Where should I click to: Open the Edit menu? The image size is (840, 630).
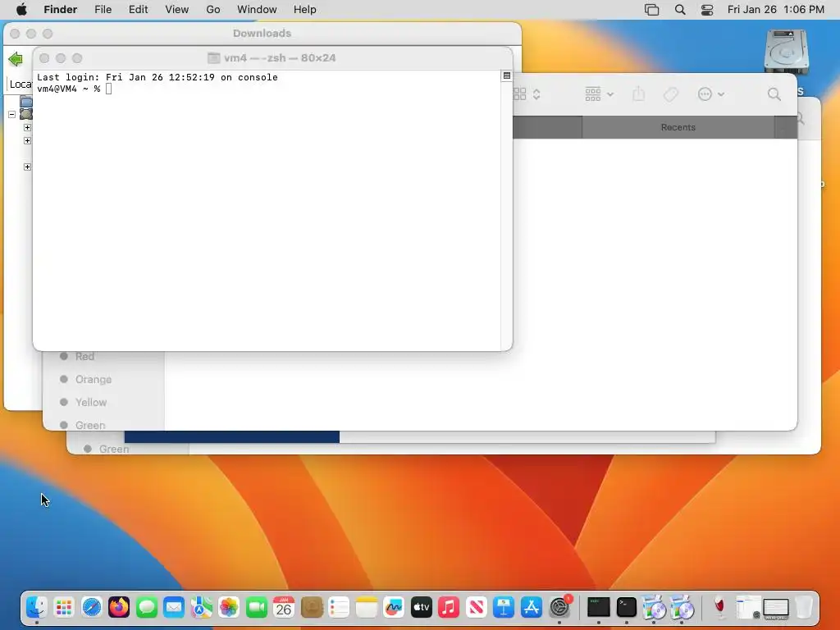[x=138, y=10]
